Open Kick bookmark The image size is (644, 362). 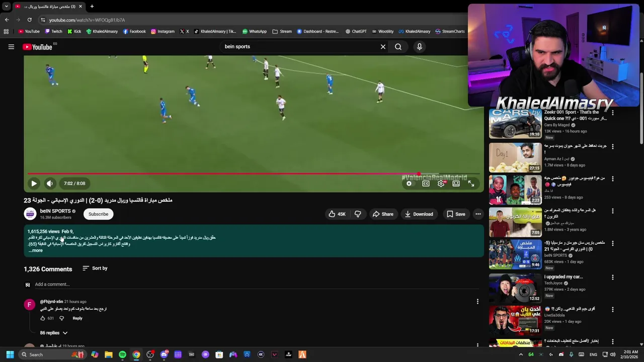tap(74, 31)
